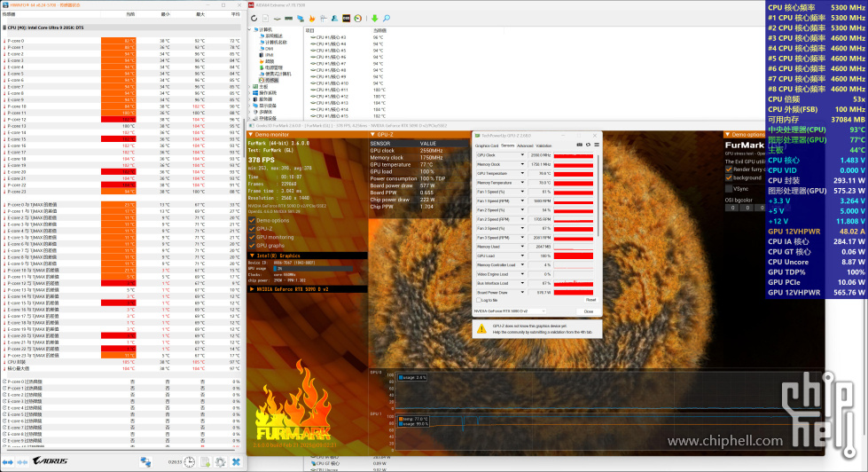Switch to the Graphics Card tab in GPU-Z
Screen dimensions: 868x472
pyautogui.click(x=487, y=146)
